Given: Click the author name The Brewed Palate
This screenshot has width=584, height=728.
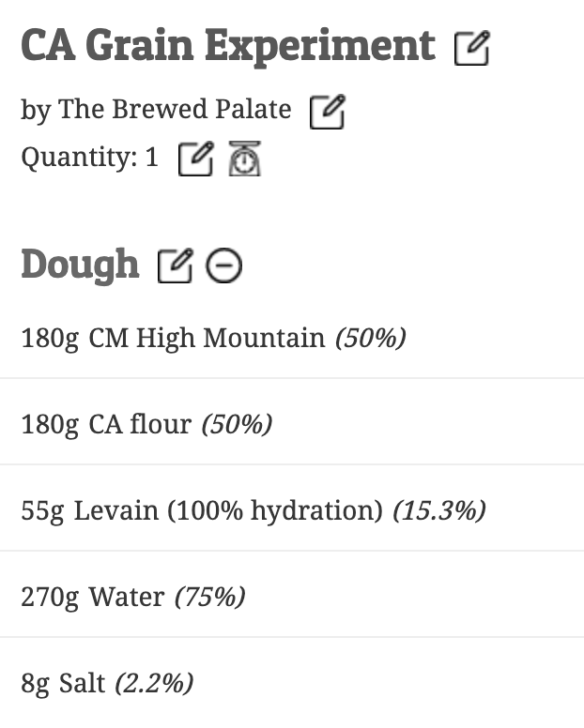Looking at the screenshot, I should click(x=175, y=110).
